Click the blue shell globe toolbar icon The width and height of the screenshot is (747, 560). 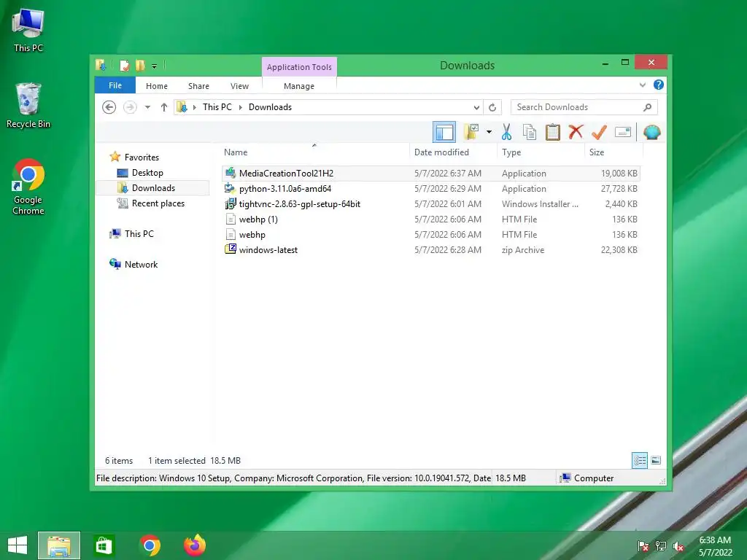pos(651,132)
